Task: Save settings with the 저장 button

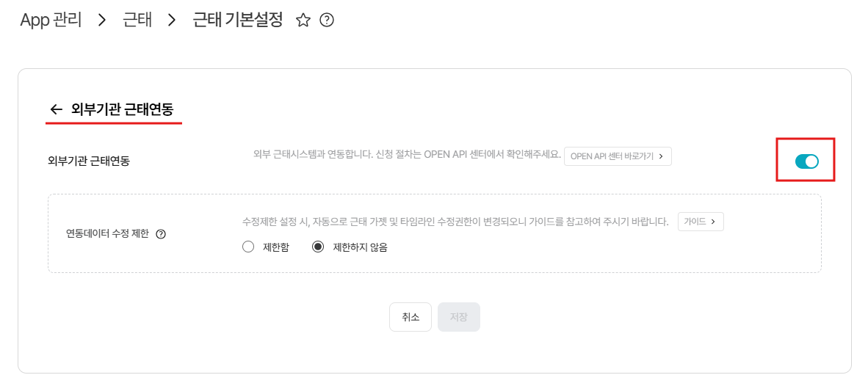Action: (x=458, y=317)
